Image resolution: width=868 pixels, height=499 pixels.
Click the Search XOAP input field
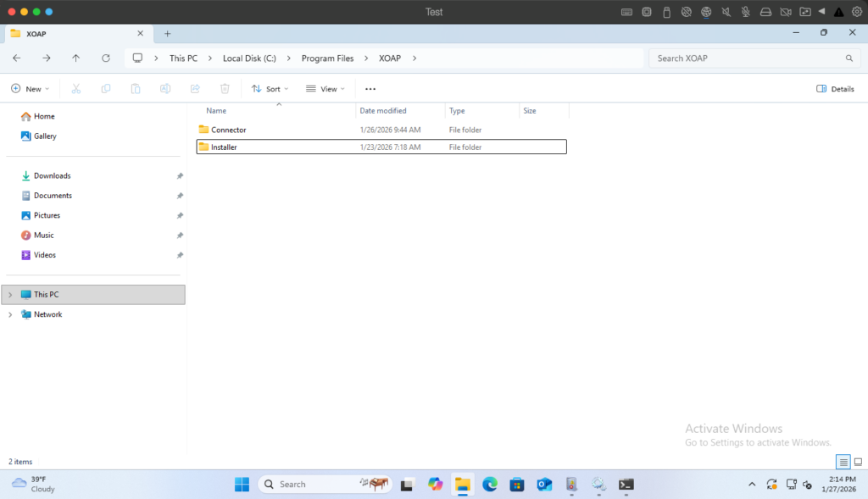(x=746, y=58)
